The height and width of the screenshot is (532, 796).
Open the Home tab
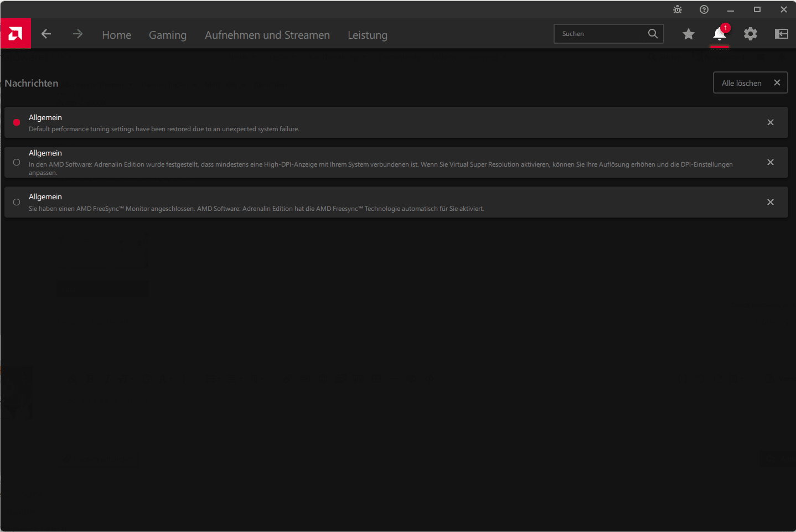[x=117, y=35]
